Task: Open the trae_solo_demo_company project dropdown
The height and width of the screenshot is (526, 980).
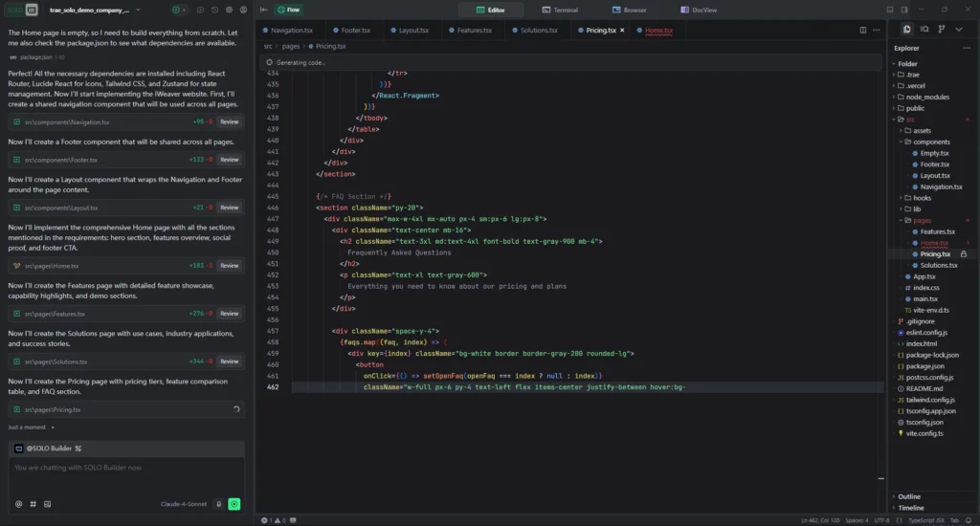Action: [x=95, y=10]
